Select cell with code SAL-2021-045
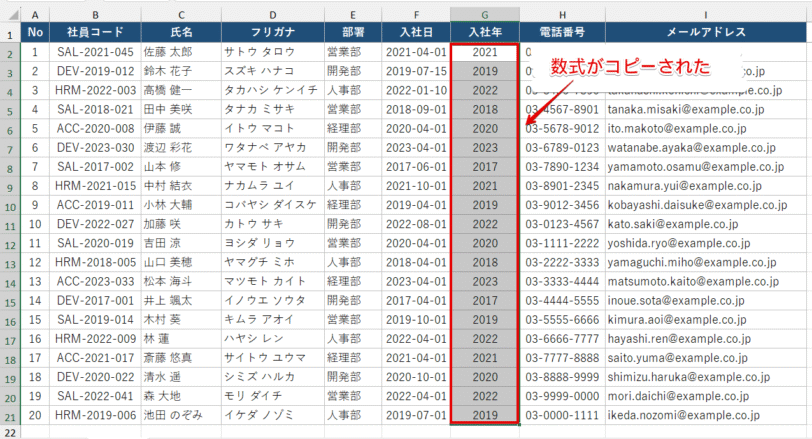Image resolution: width=812 pixels, height=439 pixels. [x=95, y=52]
